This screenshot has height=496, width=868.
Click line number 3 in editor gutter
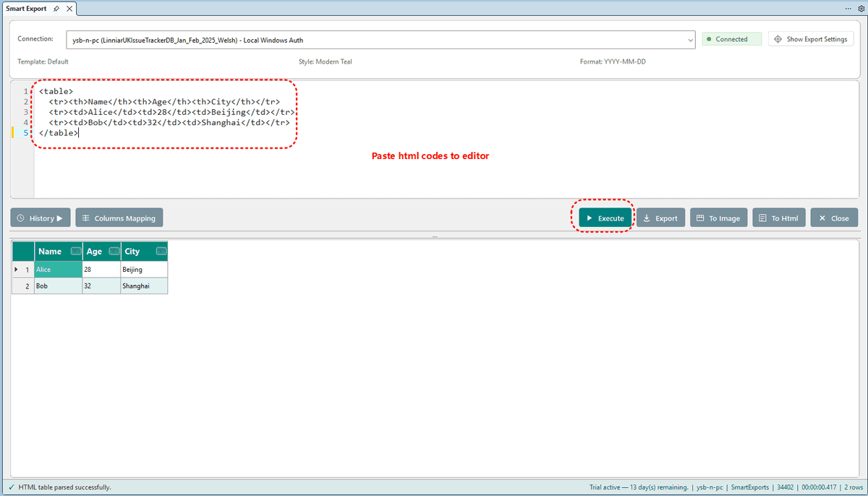(x=26, y=112)
